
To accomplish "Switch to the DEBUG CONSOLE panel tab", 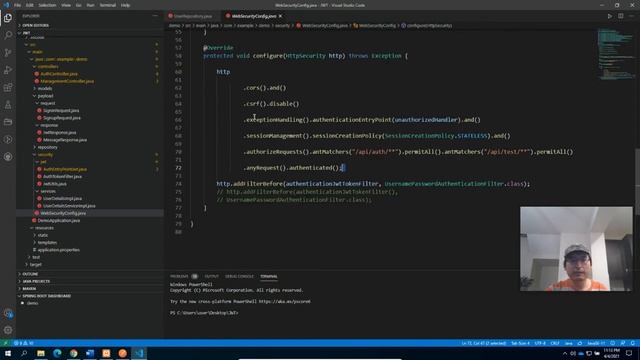I will [x=239, y=276].
